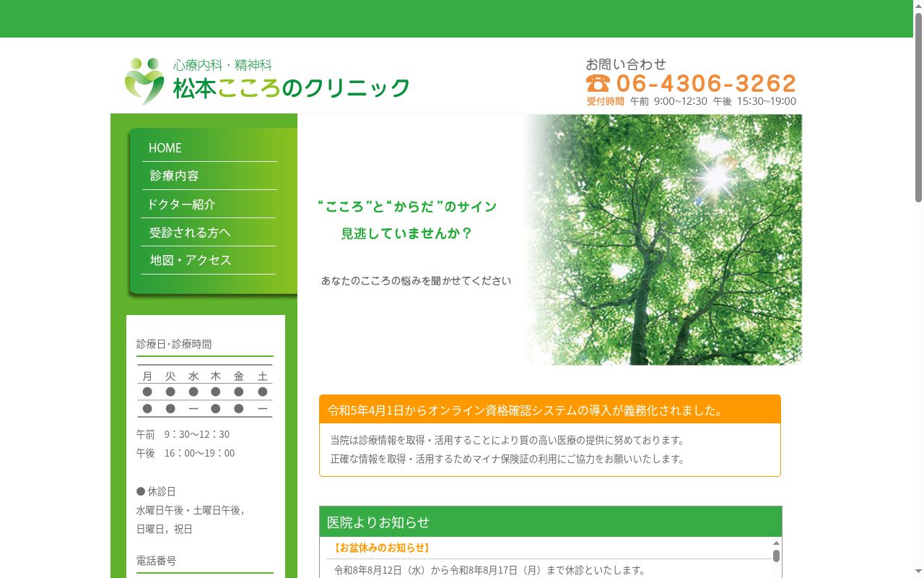Click the 【お盆休みのお知らせ】 heading
The width and height of the screenshot is (924, 578).
tap(381, 548)
